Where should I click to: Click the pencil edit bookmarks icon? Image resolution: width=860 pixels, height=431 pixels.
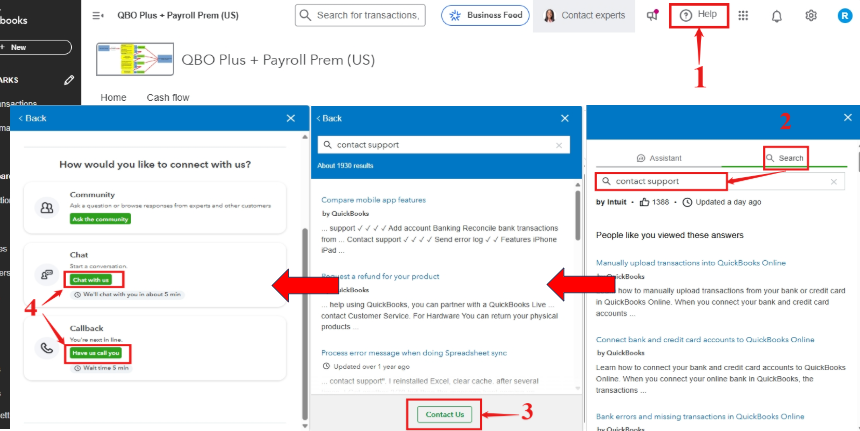point(69,80)
